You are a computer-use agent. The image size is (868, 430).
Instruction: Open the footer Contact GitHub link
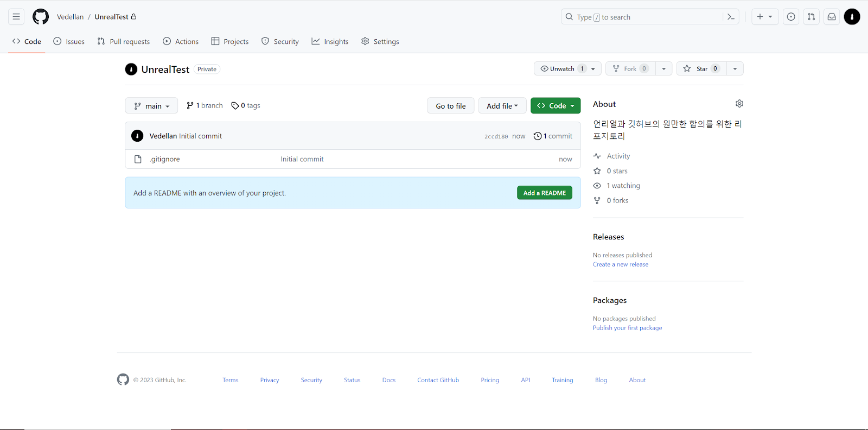[x=438, y=380]
